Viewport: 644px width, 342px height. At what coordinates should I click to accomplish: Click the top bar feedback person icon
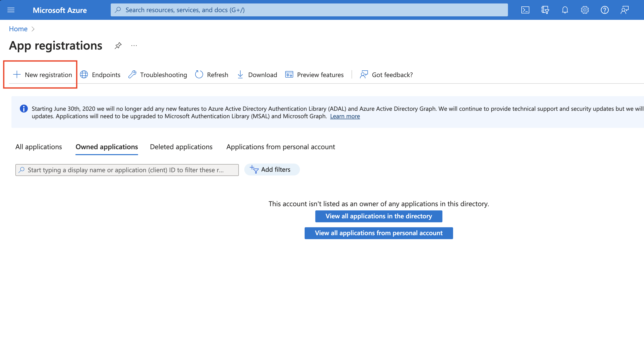624,10
